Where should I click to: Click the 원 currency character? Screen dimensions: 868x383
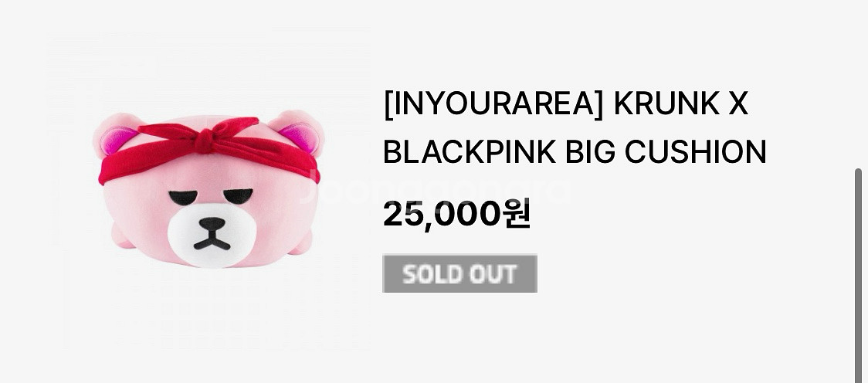(516, 214)
